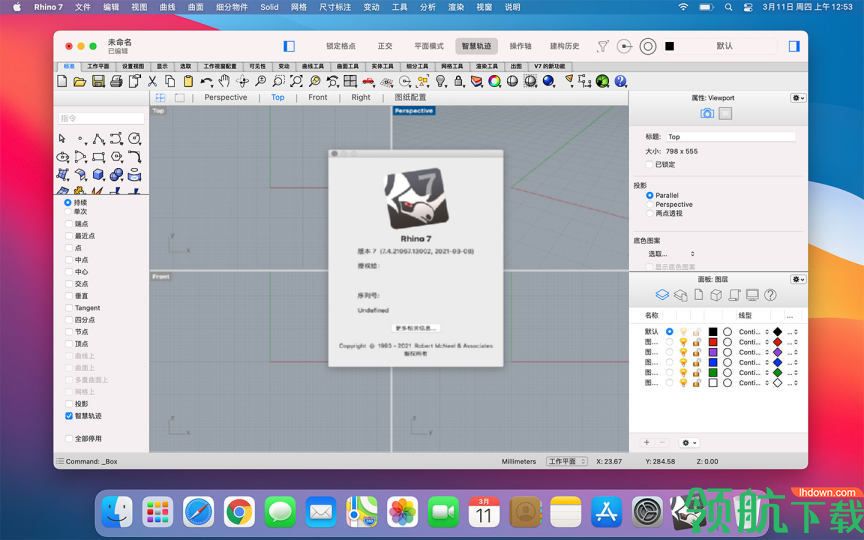The height and width of the screenshot is (540, 864).
Task: Paste with the yellow clipboard icon
Action: [188, 82]
